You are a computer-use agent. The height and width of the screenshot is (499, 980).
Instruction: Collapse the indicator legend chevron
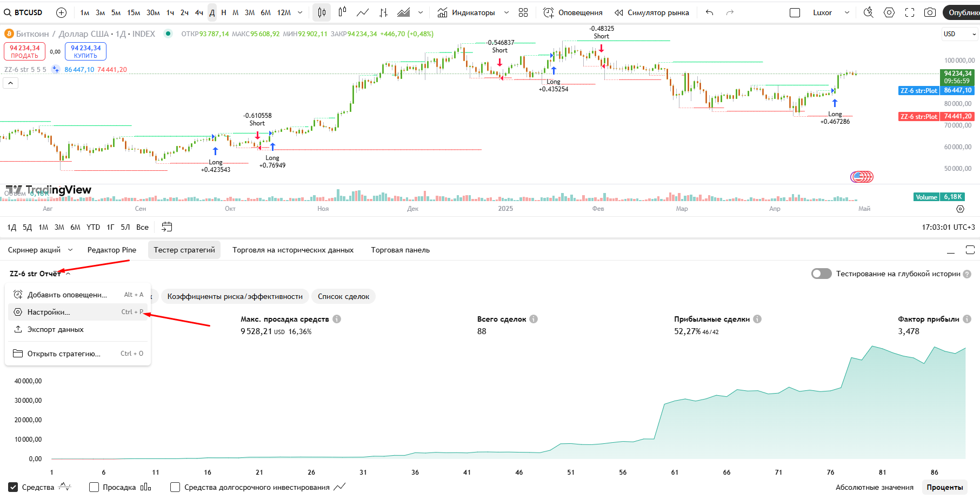(x=11, y=83)
